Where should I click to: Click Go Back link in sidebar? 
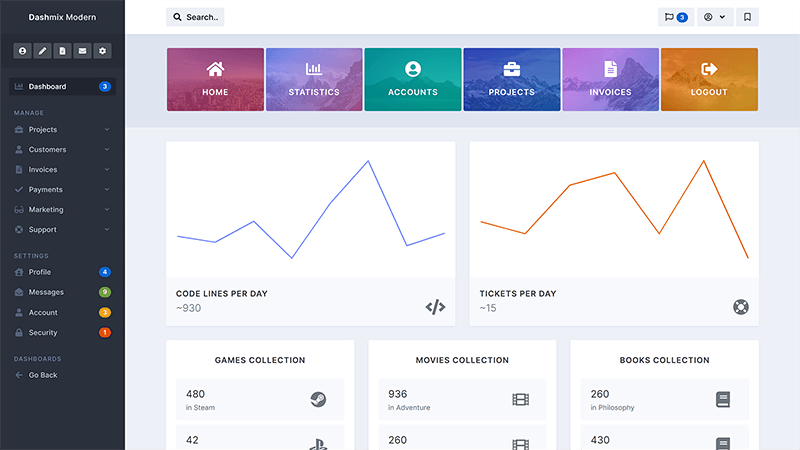(43, 375)
